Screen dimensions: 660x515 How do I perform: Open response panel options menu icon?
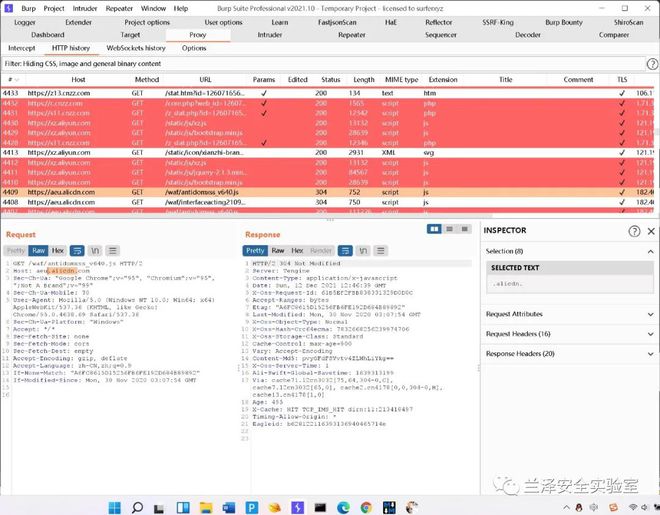381,251
